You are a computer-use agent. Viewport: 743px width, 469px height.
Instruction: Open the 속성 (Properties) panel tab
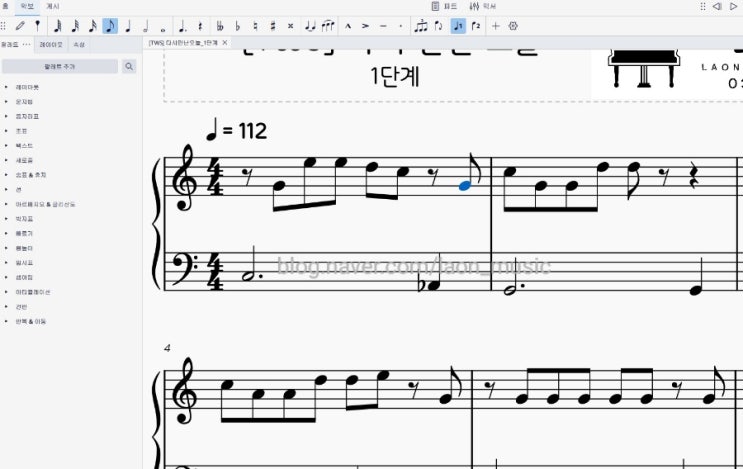pyautogui.click(x=79, y=45)
